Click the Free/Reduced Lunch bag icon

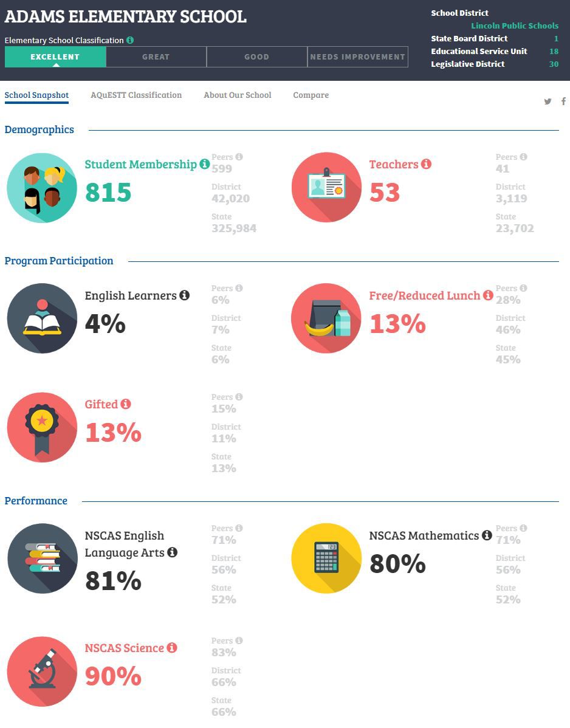(x=326, y=318)
